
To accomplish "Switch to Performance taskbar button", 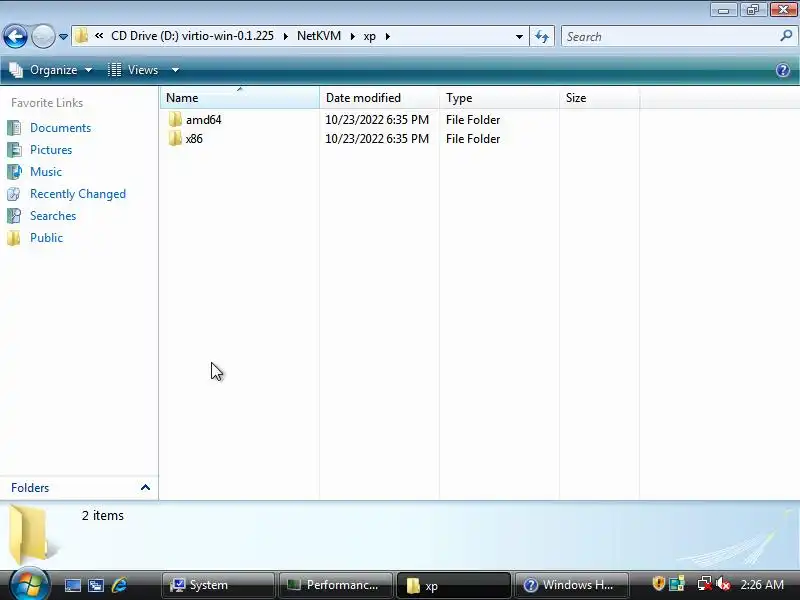I will pos(336,585).
